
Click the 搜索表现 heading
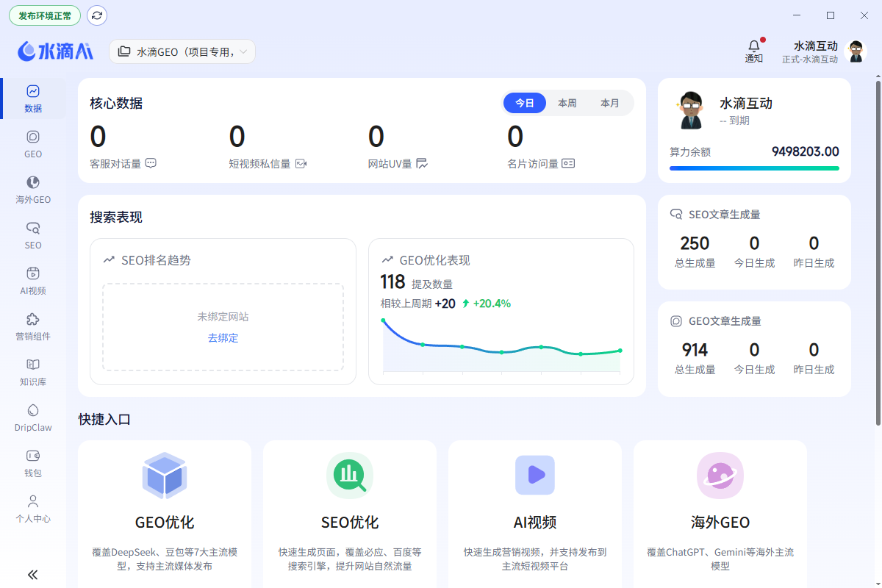click(x=116, y=217)
